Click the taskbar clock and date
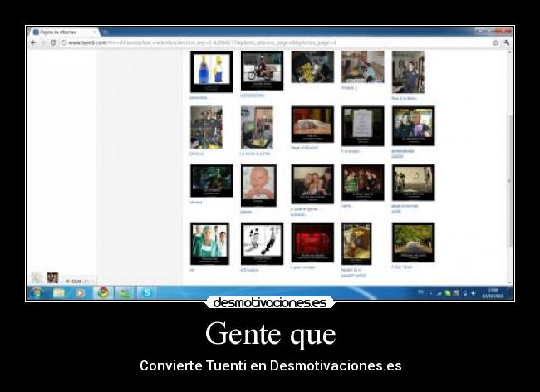The image size is (540, 392). (493, 293)
